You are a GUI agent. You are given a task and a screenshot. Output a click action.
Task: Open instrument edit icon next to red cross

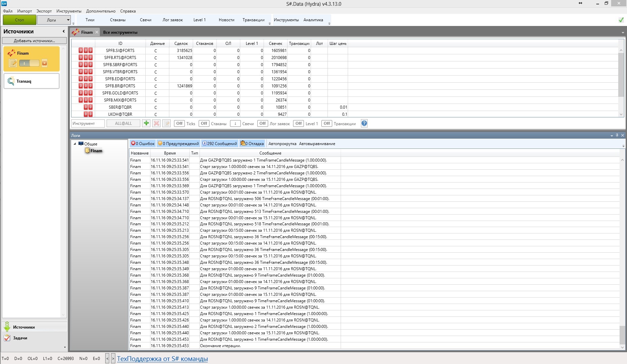pos(167,123)
